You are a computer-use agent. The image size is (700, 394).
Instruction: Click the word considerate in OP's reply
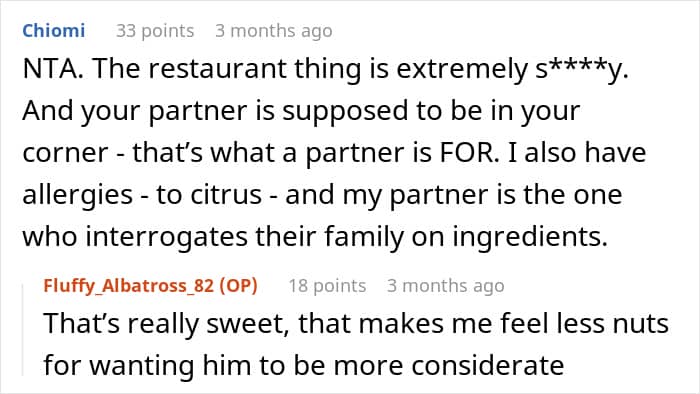(488, 365)
